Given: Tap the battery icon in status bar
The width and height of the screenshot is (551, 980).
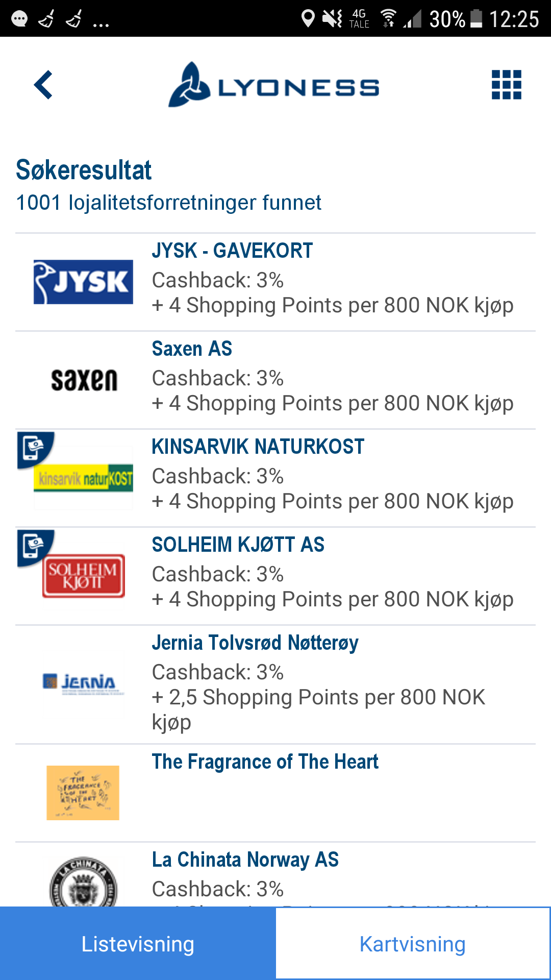Looking at the screenshot, I should coord(476,19).
